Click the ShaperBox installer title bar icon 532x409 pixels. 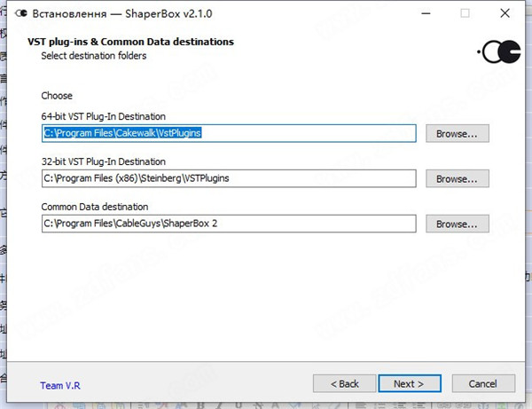point(20,14)
